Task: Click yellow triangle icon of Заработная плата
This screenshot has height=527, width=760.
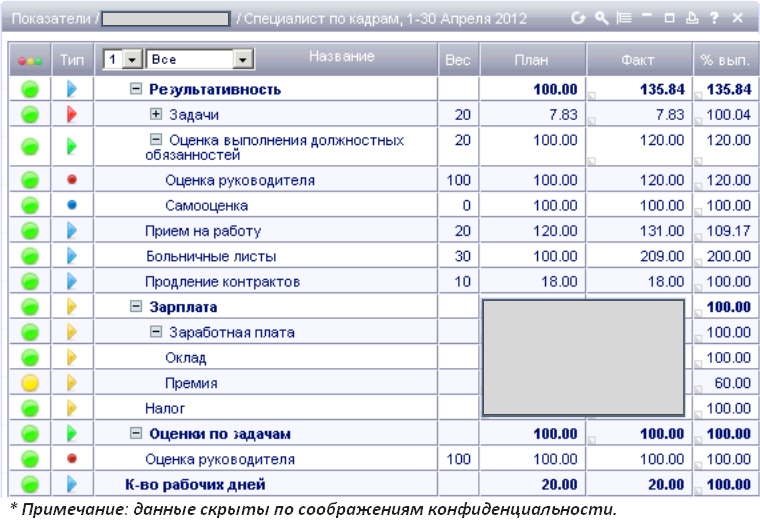Action: tap(72, 332)
